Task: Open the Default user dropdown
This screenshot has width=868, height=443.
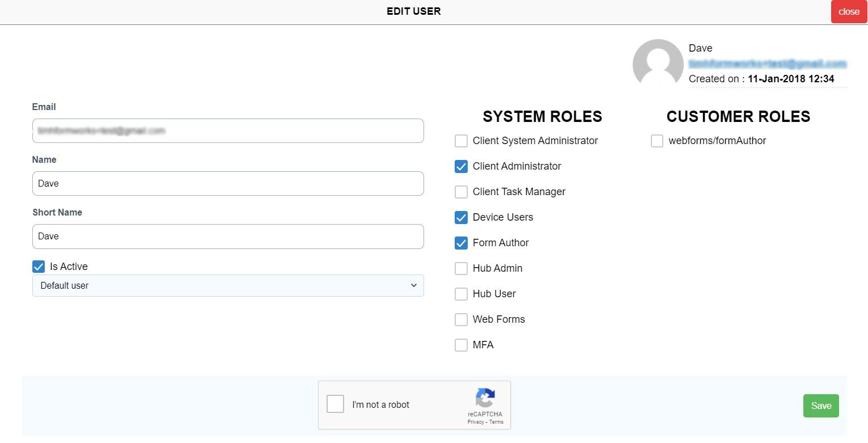Action: point(228,285)
